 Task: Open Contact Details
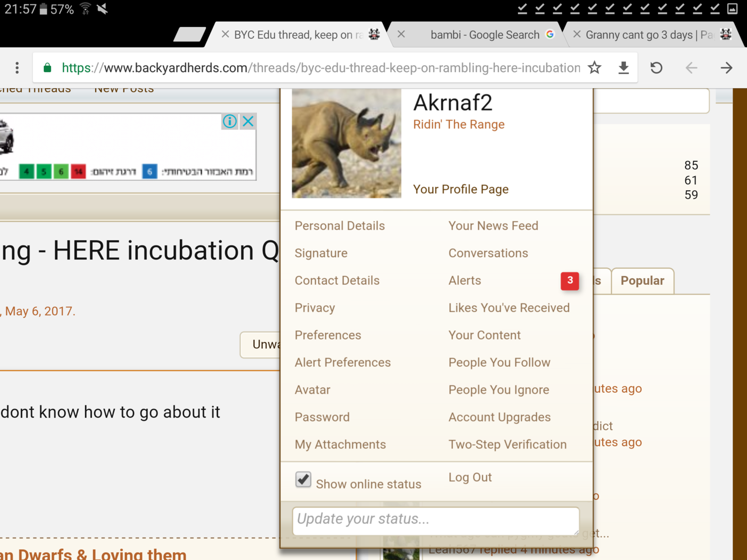click(337, 281)
